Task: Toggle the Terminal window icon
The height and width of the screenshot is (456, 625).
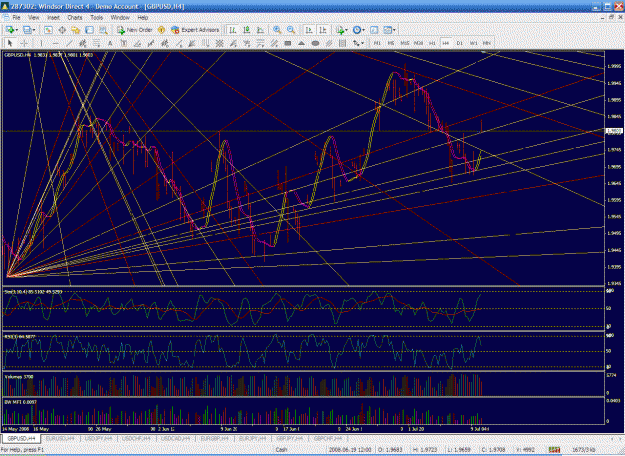Action: point(89,30)
